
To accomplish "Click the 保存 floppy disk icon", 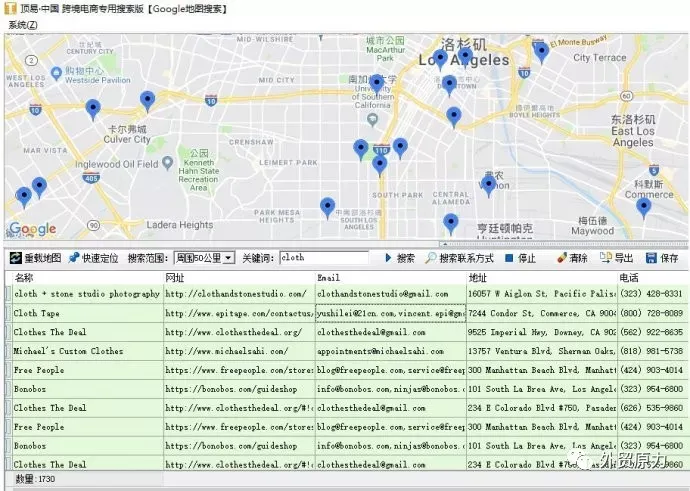I will (x=651, y=258).
